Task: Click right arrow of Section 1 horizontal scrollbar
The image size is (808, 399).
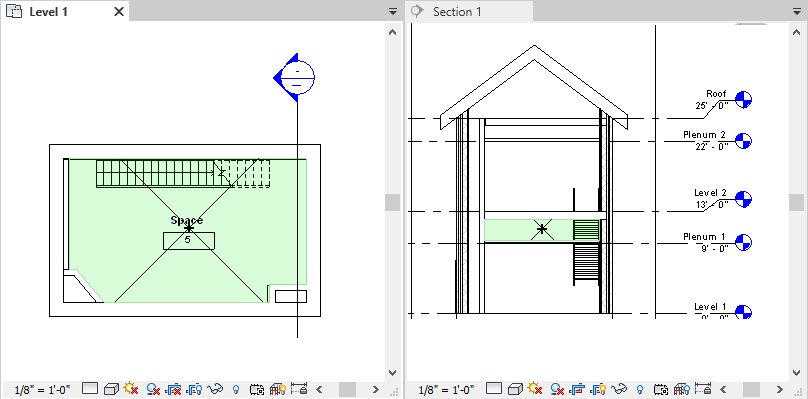Action: pos(780,389)
